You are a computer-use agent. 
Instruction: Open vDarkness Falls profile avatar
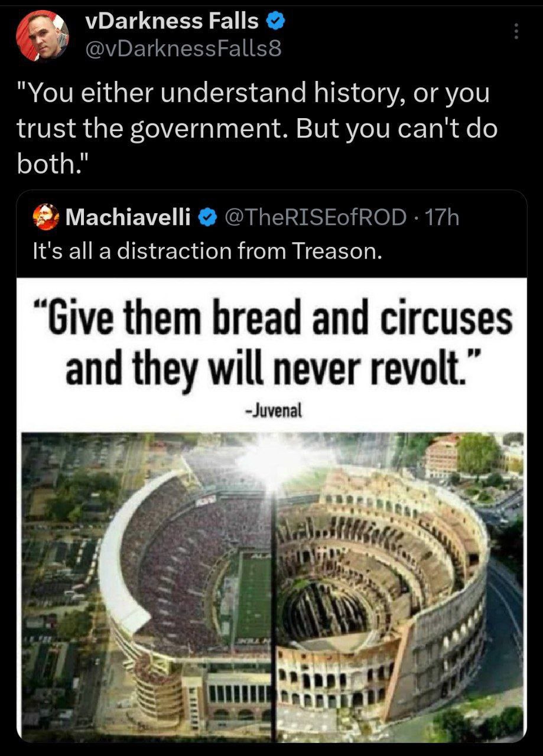point(42,35)
